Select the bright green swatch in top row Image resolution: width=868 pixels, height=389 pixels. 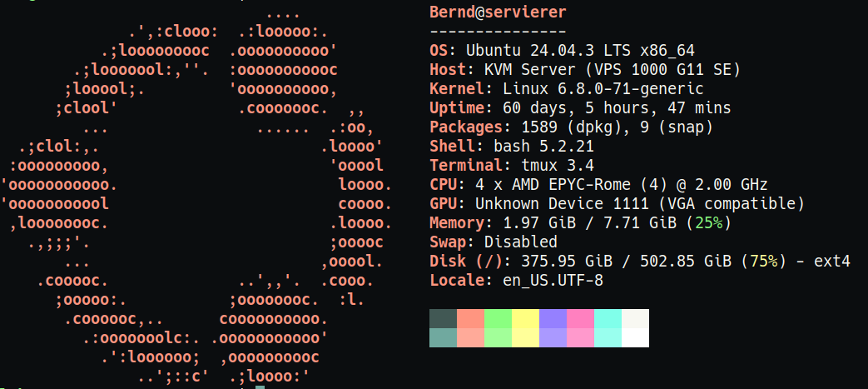click(x=498, y=318)
